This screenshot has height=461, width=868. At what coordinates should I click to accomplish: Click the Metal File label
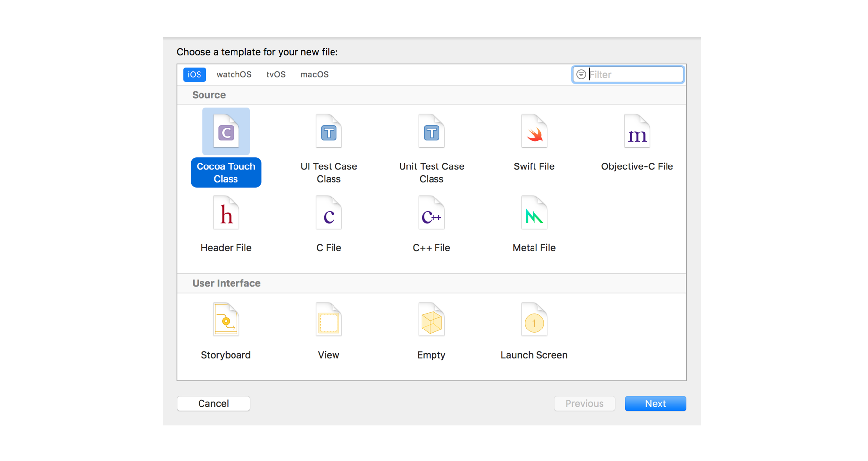tap(534, 248)
